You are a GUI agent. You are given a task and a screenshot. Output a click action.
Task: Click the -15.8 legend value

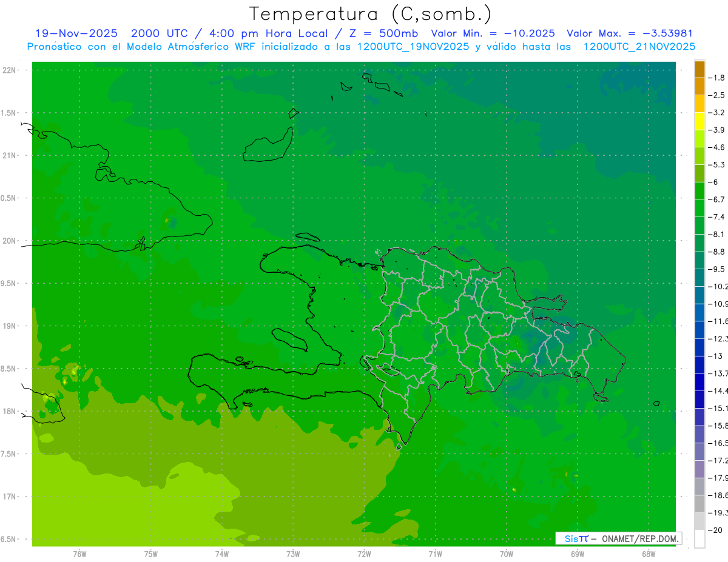pyautogui.click(x=719, y=426)
